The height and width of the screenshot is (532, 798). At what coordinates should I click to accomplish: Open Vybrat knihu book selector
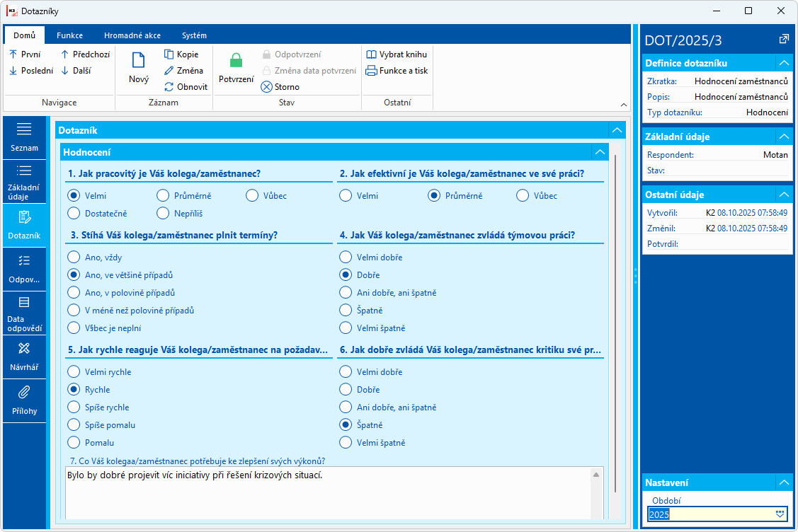397,54
